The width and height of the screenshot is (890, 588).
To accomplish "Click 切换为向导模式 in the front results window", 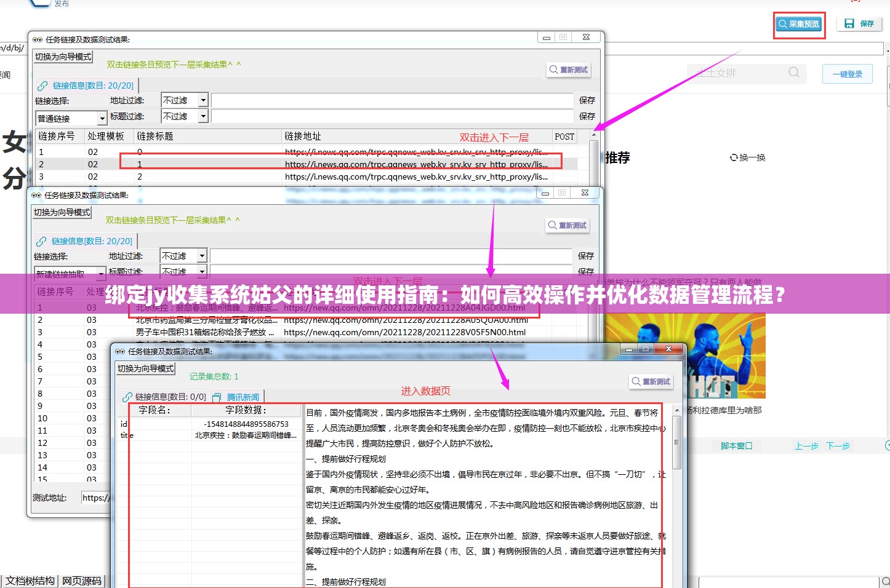I will point(145,368).
